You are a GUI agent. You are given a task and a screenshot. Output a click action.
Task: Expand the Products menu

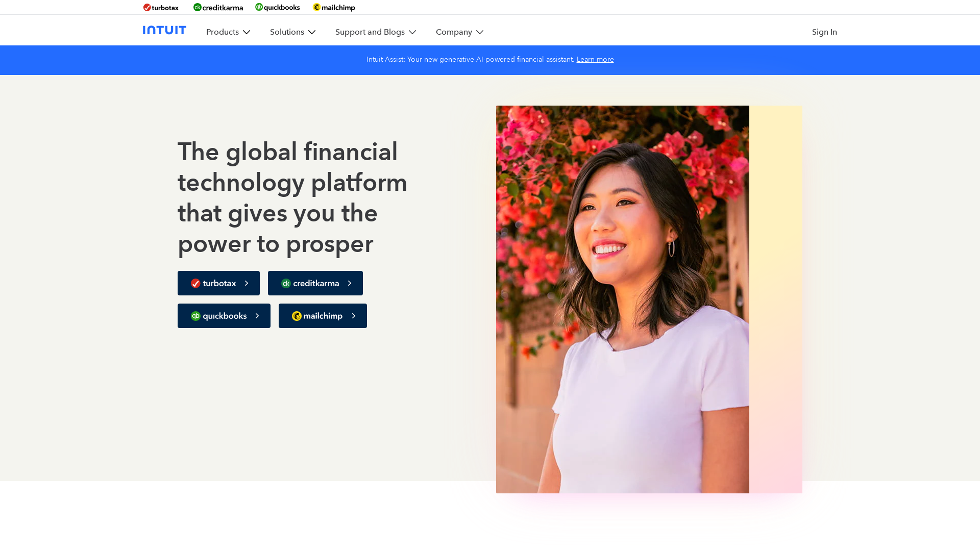coord(228,32)
